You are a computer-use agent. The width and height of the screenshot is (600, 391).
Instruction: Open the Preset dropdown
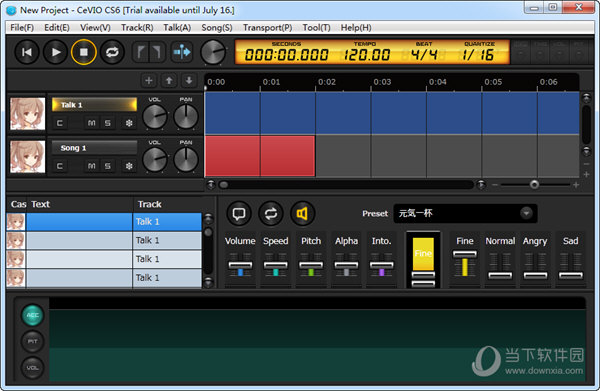pyautogui.click(x=465, y=213)
